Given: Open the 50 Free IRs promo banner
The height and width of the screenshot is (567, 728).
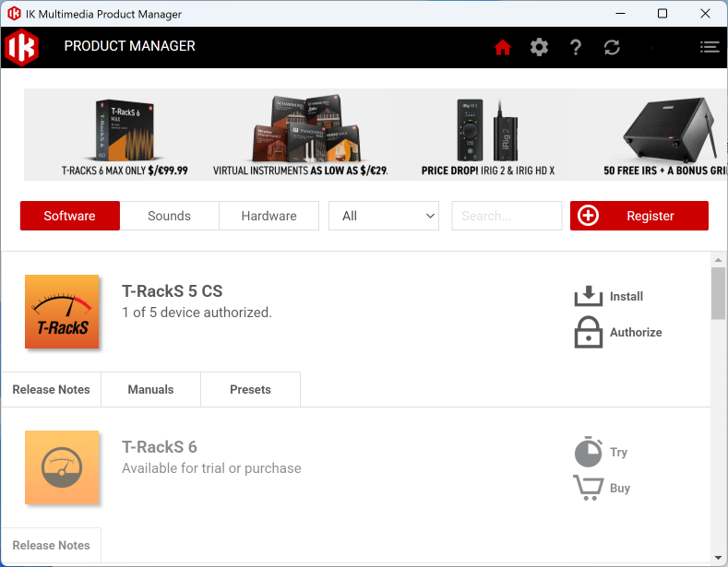Looking at the screenshot, I should coord(665,135).
